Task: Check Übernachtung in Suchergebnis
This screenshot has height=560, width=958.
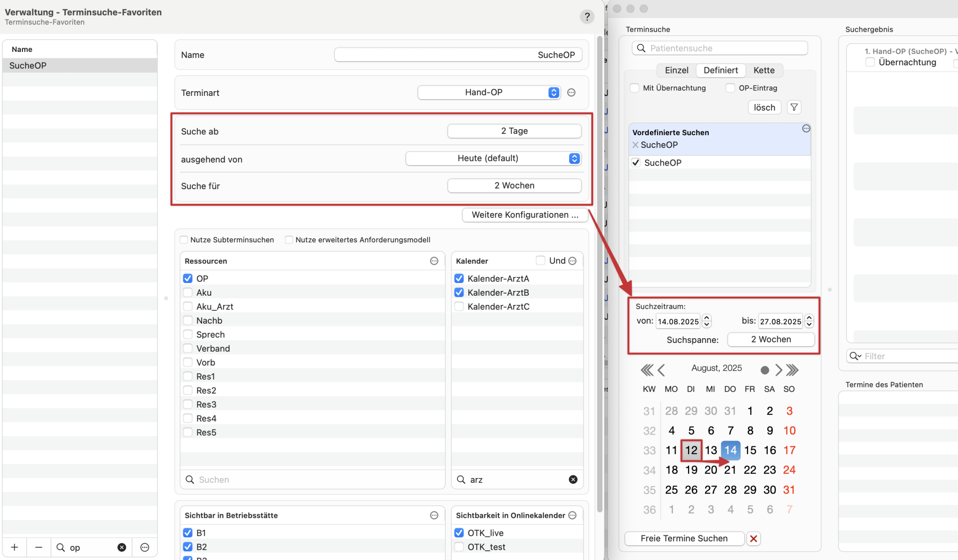Action: tap(870, 62)
